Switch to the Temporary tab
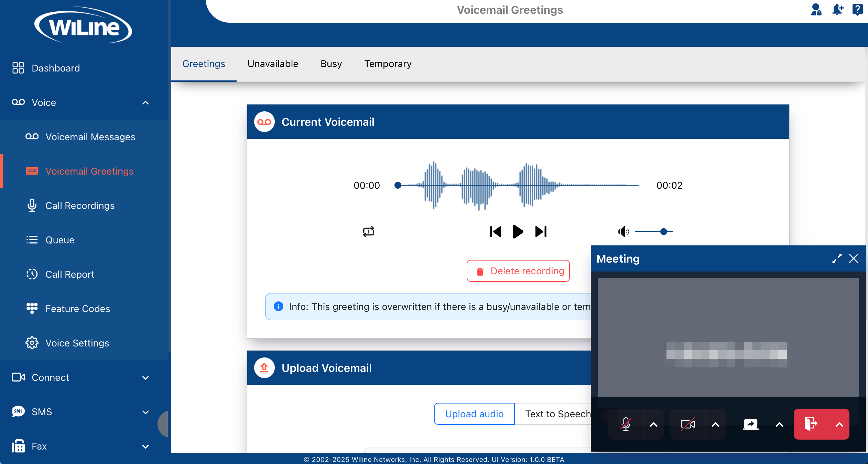 pos(388,64)
